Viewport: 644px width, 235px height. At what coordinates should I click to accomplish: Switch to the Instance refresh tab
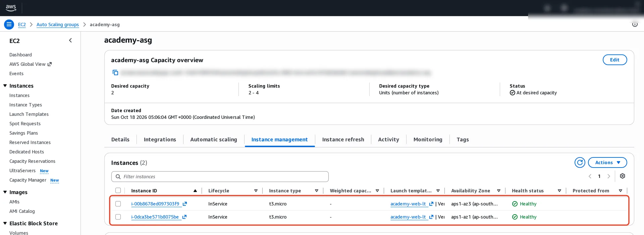click(x=343, y=139)
